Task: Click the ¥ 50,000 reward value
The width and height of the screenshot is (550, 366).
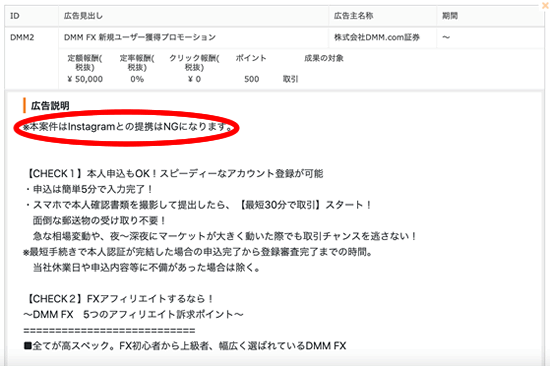Action: point(85,79)
